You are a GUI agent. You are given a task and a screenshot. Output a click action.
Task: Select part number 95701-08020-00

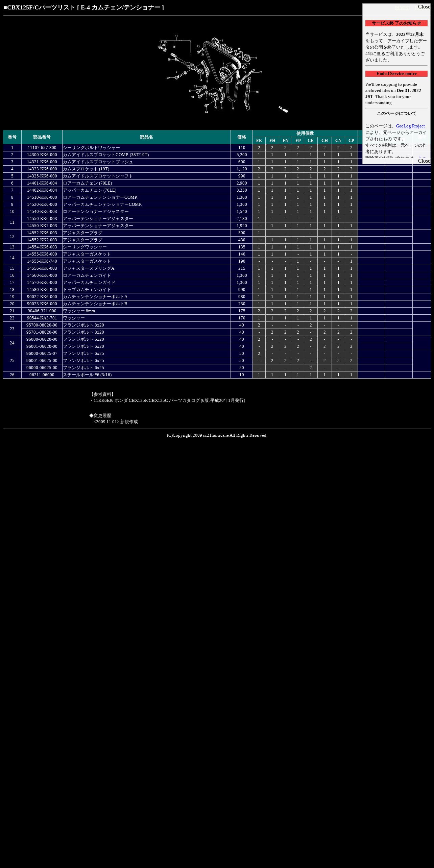pyautogui.click(x=42, y=332)
